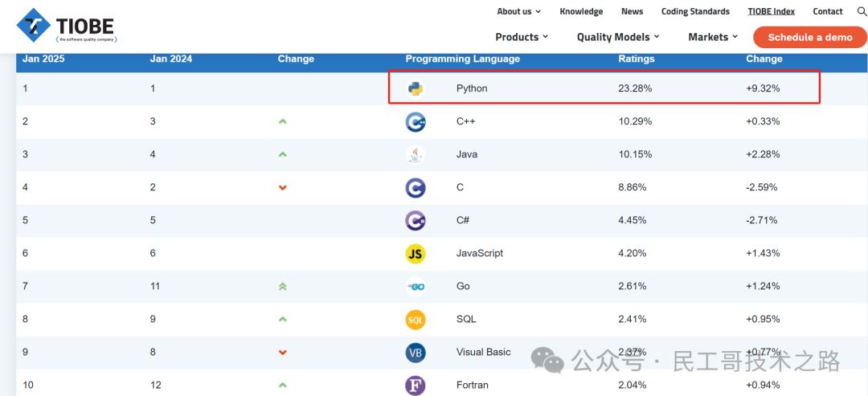The height and width of the screenshot is (396, 868).
Task: Click the -2.71% change value
Action: pos(762,220)
